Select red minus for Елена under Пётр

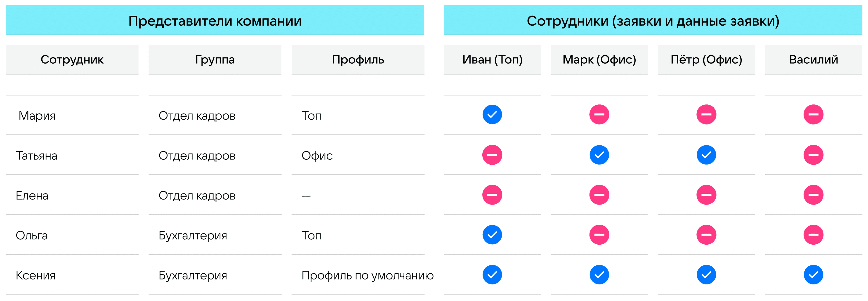[706, 195]
